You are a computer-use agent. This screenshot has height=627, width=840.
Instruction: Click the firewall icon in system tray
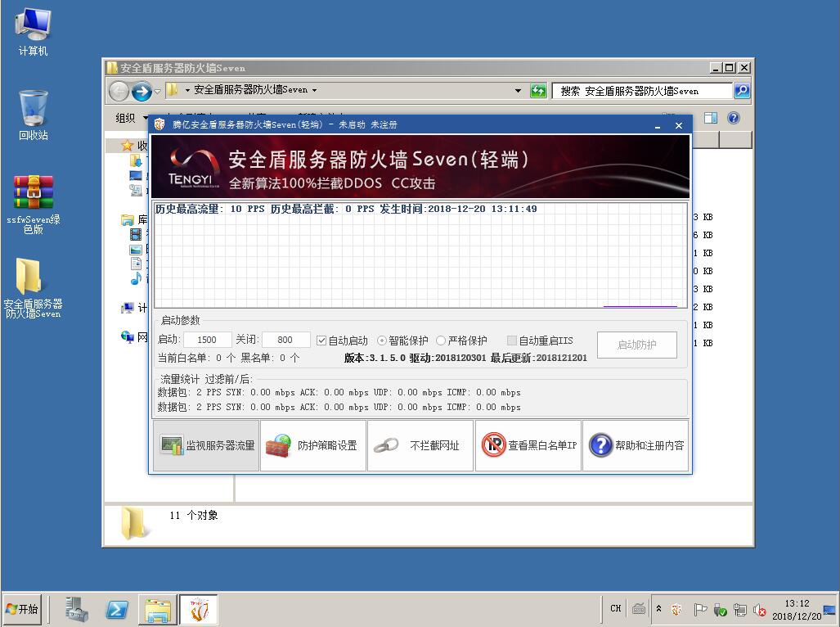[676, 609]
